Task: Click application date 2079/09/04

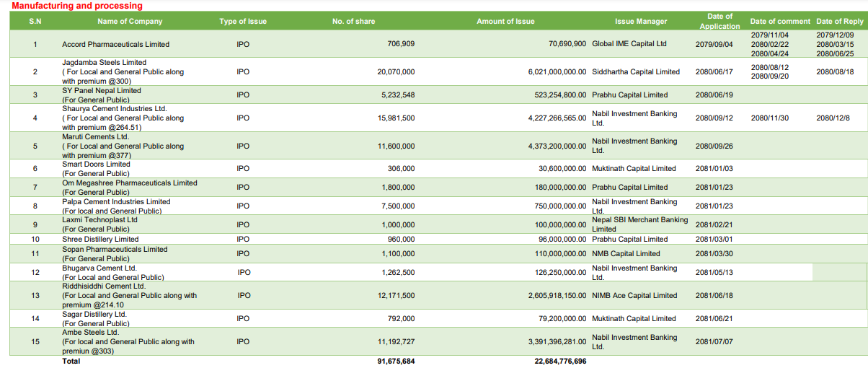Action: [x=714, y=44]
